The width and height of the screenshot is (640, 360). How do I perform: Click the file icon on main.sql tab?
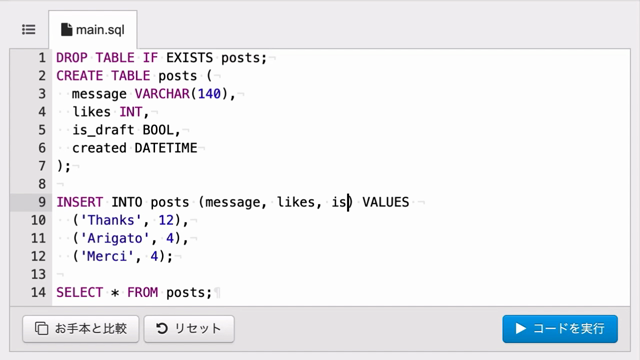click(66, 29)
